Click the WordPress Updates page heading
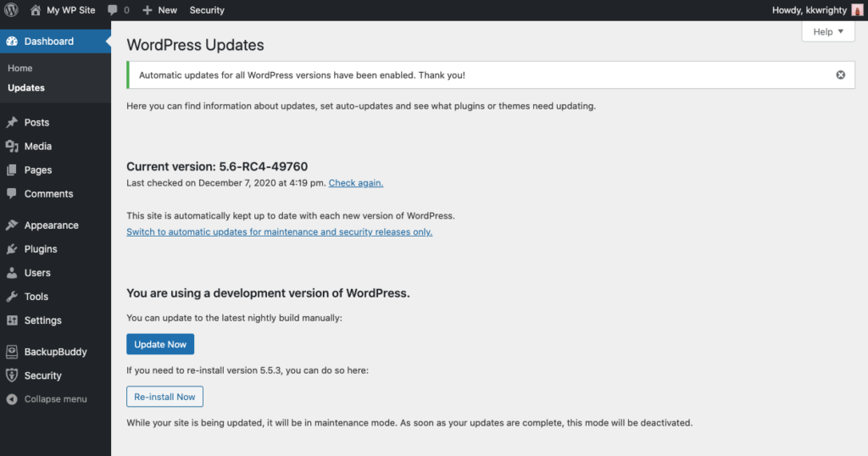Screen dimensions: 868x456 196,45
